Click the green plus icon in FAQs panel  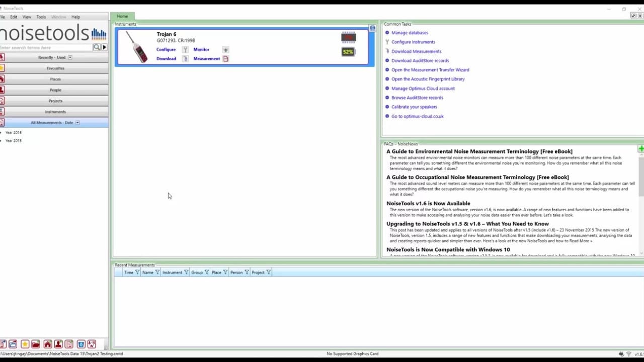point(641,149)
